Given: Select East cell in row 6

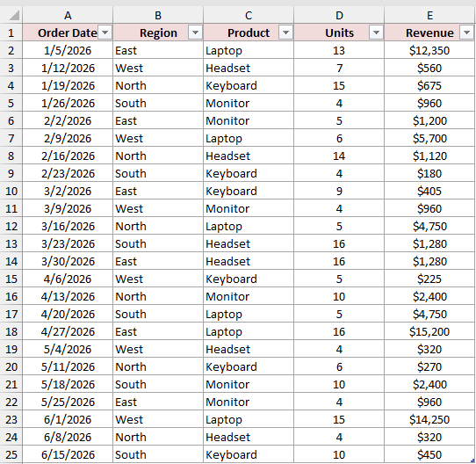Looking at the screenshot, I should point(158,120).
